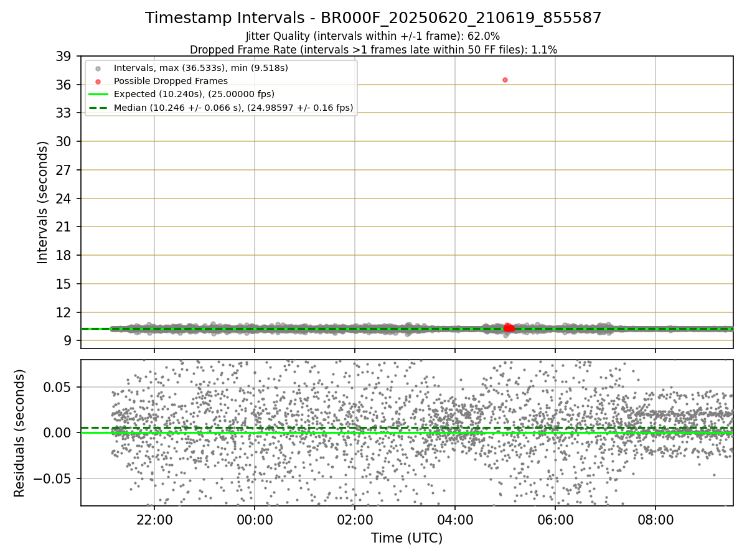The width and height of the screenshot is (747, 560).
Task: Click the 'Residuals (seconds)' y-axis label
Action: pyautogui.click(x=20, y=433)
